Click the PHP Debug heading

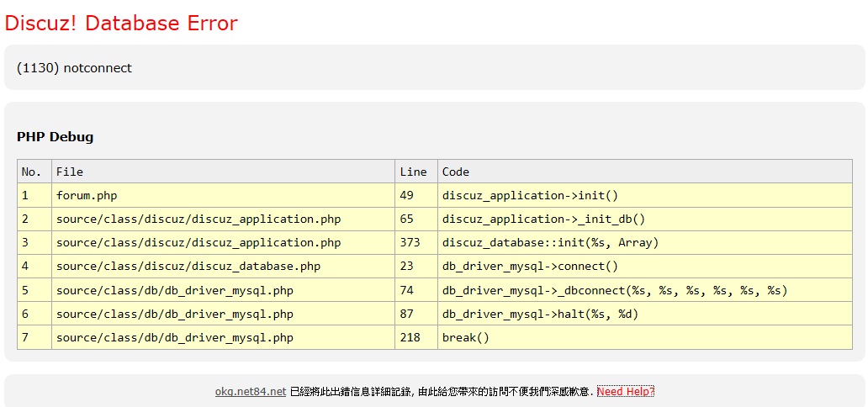(x=55, y=137)
